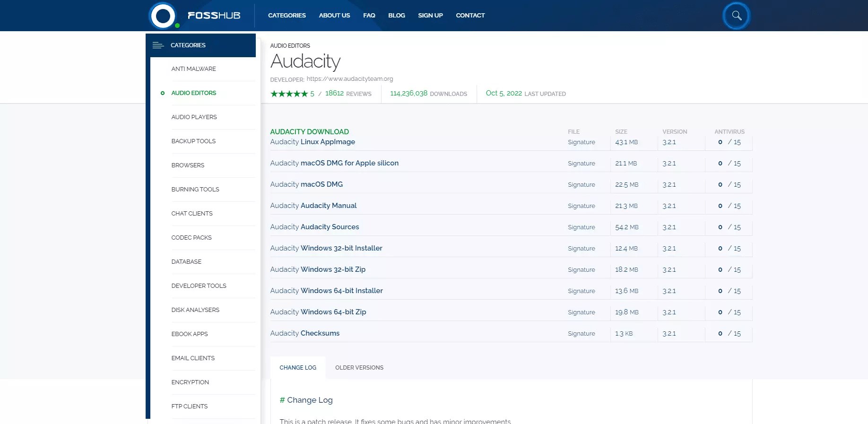868x424 pixels.
Task: Click the 43.1 MB size value
Action: click(x=626, y=142)
